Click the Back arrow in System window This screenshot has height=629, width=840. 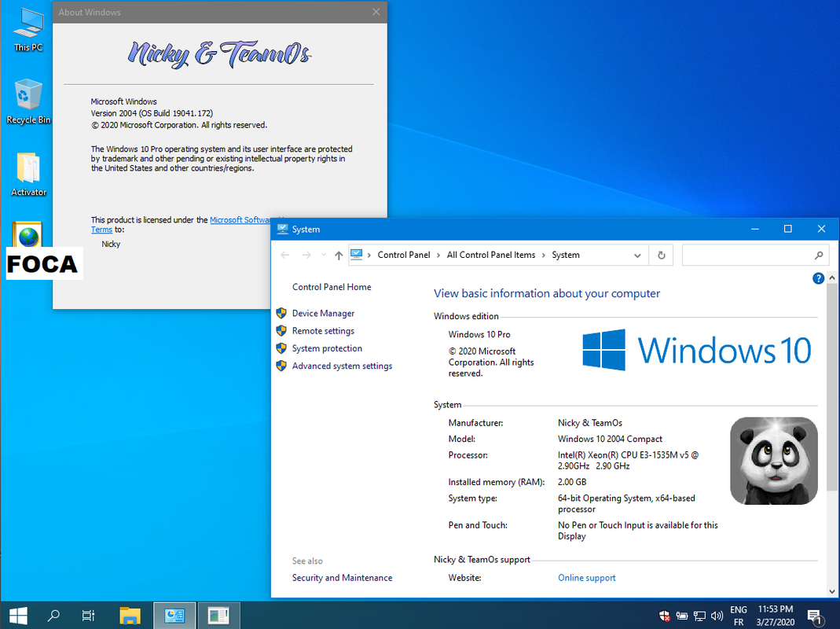[x=285, y=256]
